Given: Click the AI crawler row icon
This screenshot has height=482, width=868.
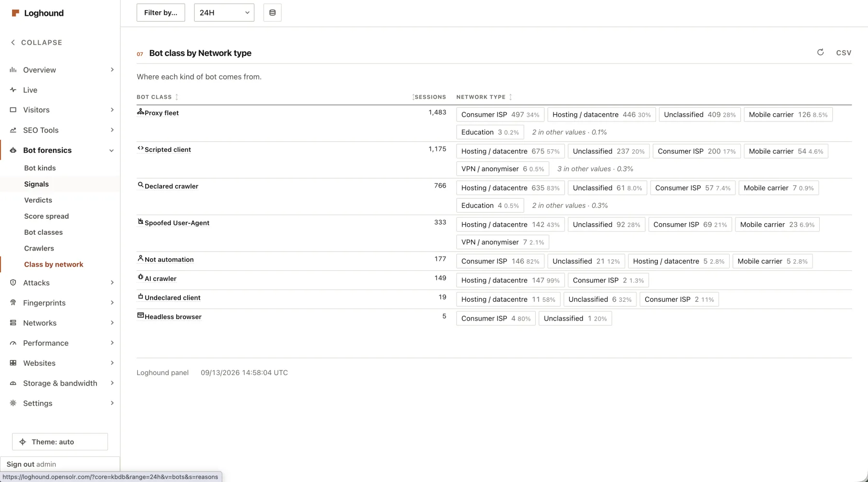Looking at the screenshot, I should pyautogui.click(x=140, y=277).
